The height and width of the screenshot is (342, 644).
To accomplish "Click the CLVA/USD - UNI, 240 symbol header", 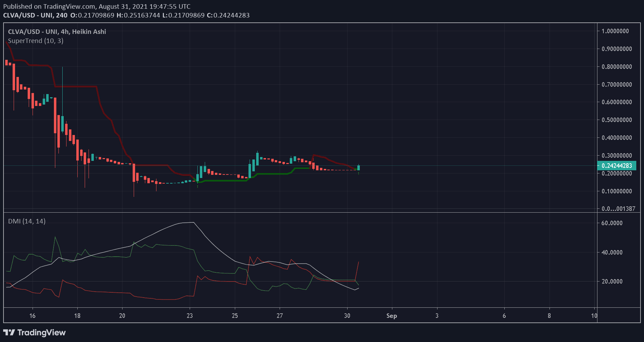I will 35,15.
